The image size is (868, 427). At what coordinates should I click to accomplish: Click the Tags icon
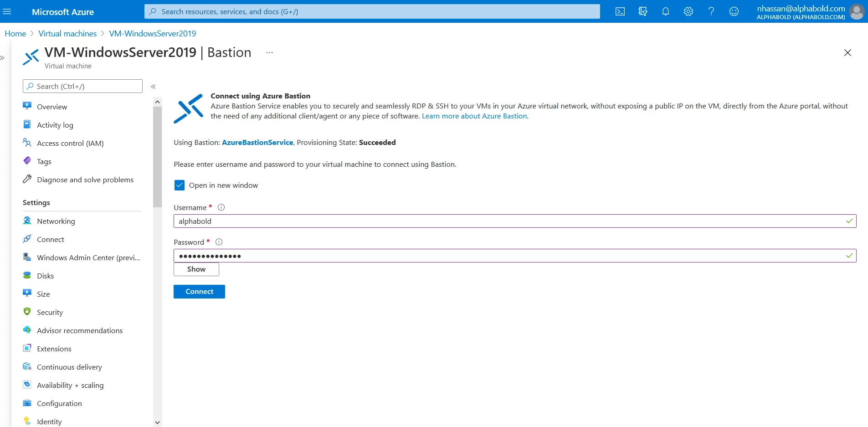[27, 161]
